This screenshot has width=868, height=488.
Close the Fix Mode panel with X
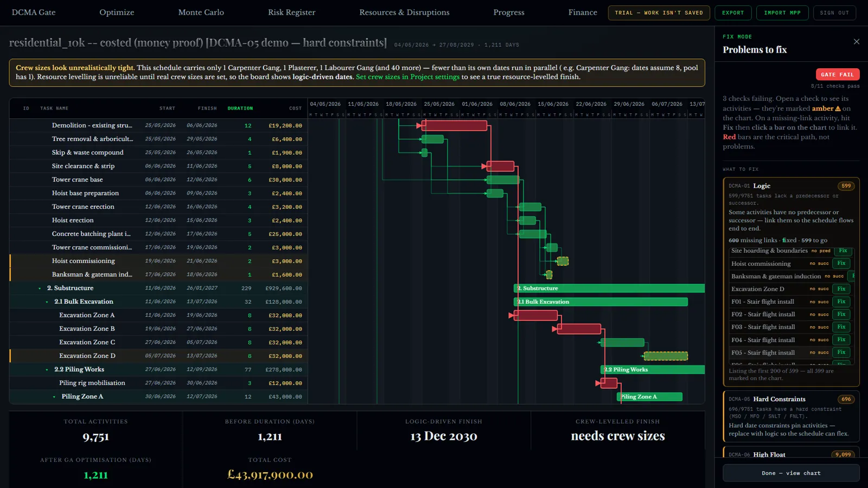tap(857, 42)
